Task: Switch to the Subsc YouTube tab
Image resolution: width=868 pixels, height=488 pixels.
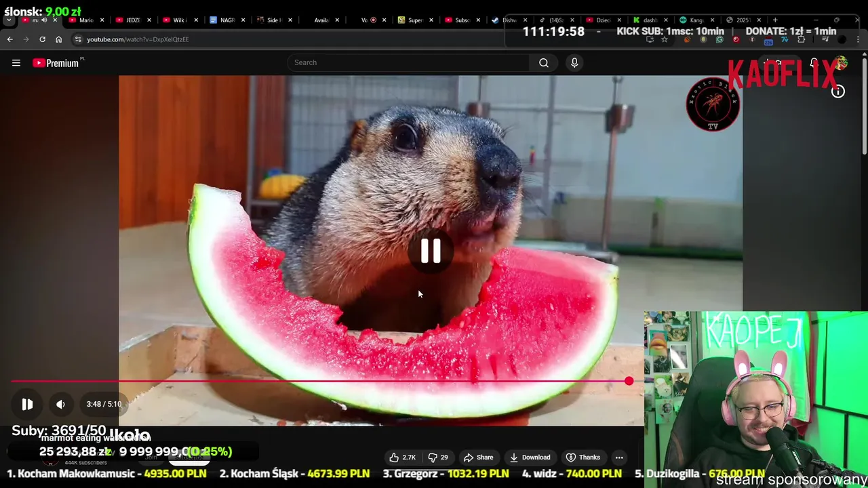Action: coord(462,20)
